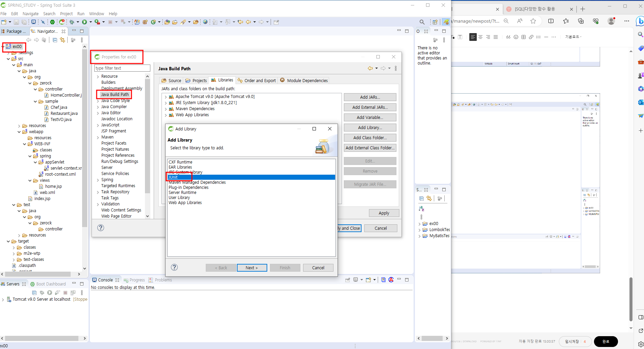Expand Resource in properties tree
The image size is (644, 349).
pos(98,76)
